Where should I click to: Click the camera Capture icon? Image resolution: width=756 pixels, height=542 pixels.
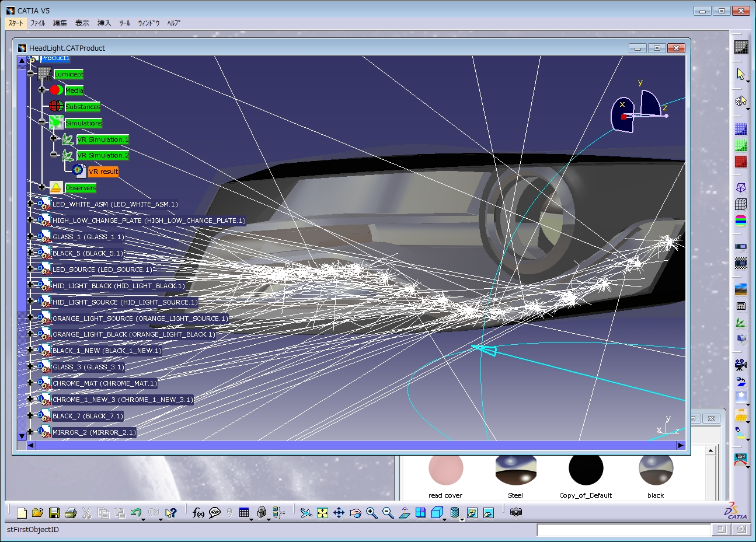516,512
